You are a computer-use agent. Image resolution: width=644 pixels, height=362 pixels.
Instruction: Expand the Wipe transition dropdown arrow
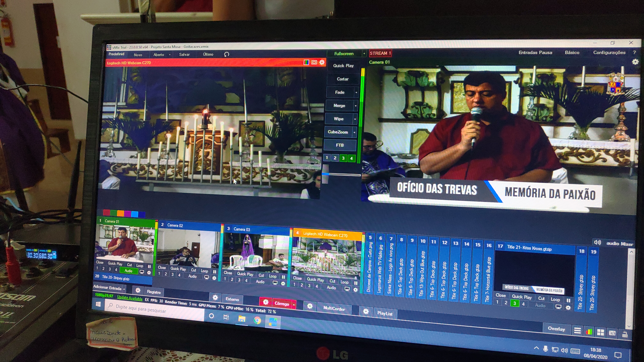point(355,119)
